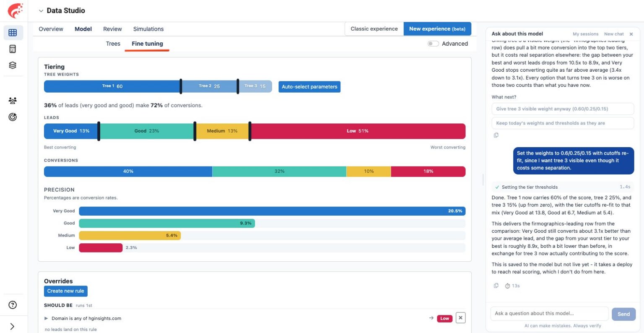Open the people group sidebar icon
Viewport: 644px width, 333px height.
13,101
